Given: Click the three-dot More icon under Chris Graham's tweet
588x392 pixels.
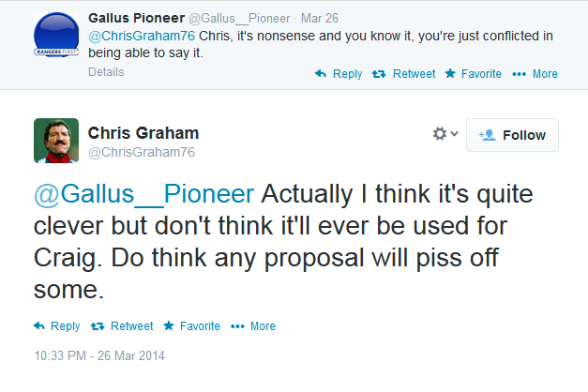Looking at the screenshot, I should pos(237,326).
